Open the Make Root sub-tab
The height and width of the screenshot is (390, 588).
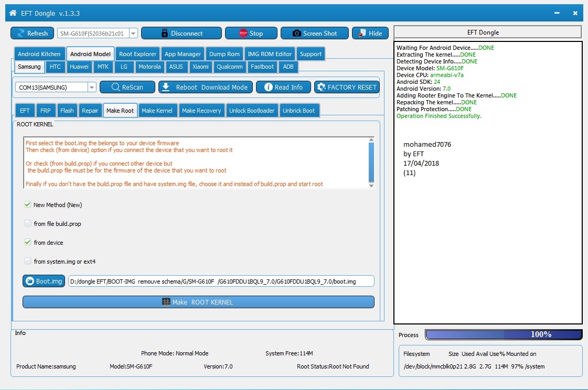click(120, 111)
